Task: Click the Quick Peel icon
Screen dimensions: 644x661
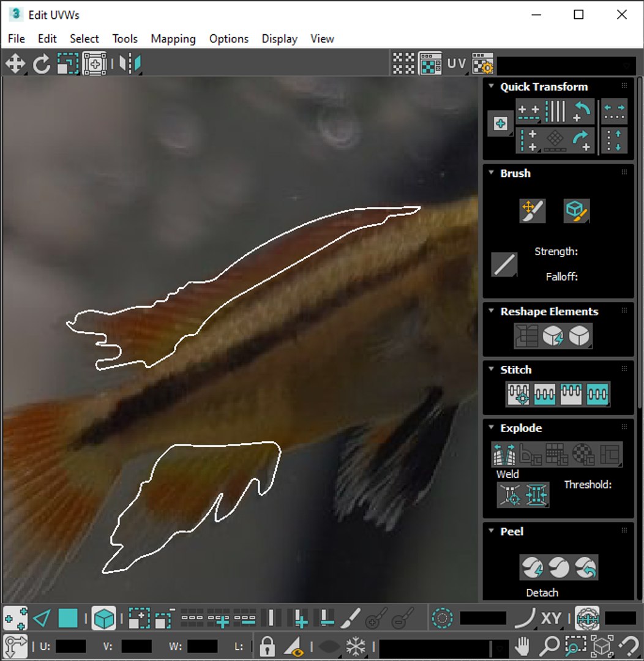Action: point(532,567)
